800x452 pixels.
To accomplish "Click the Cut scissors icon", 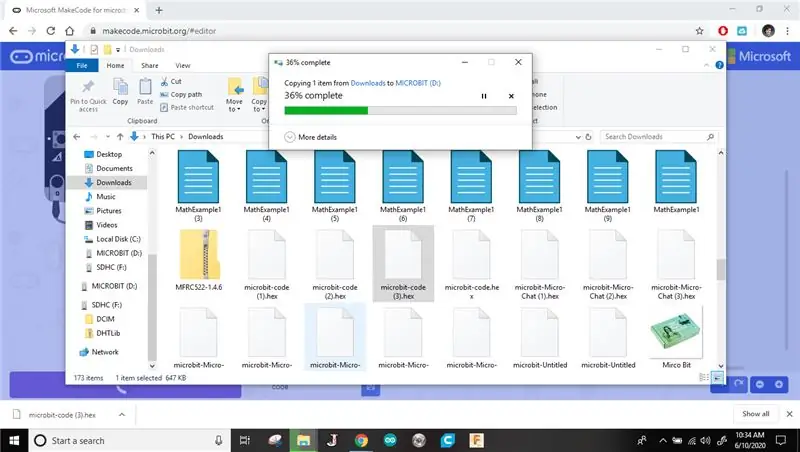I will point(164,81).
